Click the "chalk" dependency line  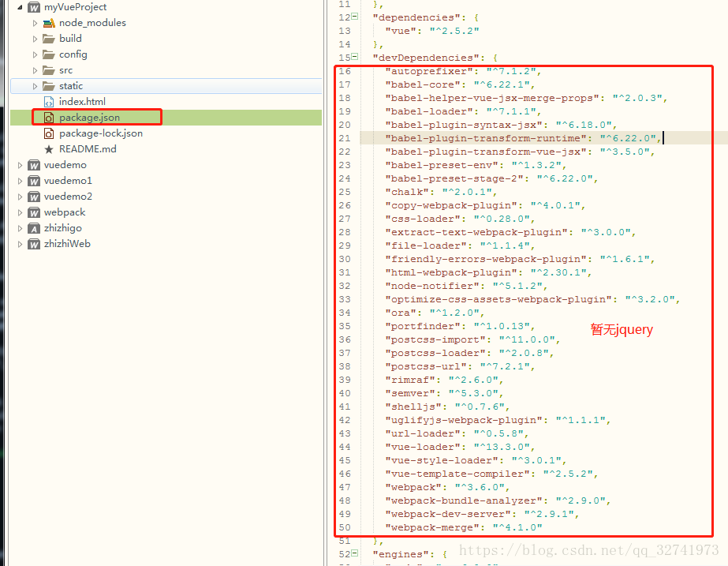tap(441, 192)
